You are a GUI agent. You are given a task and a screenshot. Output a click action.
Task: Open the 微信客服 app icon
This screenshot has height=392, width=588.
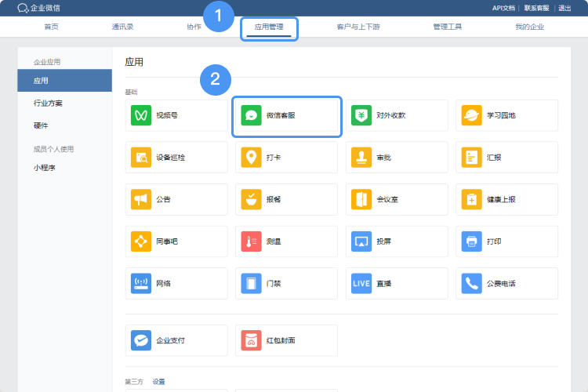[251, 115]
